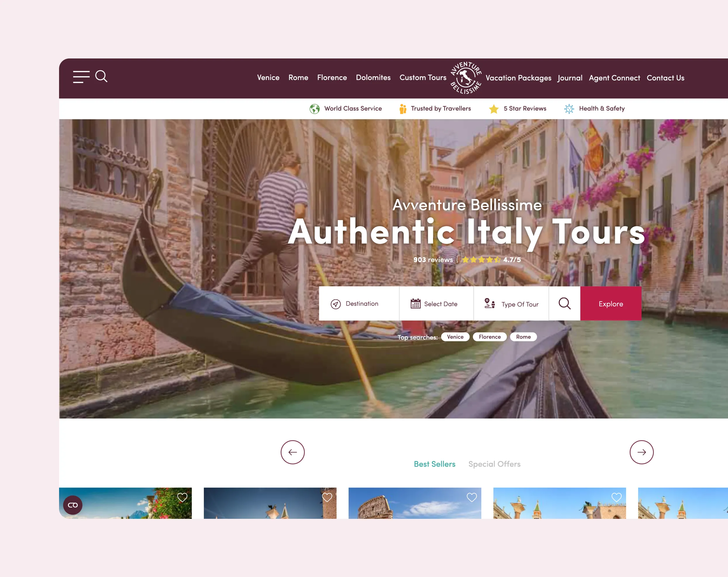
Task: Open Vacation Packages in navigation
Action: tap(518, 78)
